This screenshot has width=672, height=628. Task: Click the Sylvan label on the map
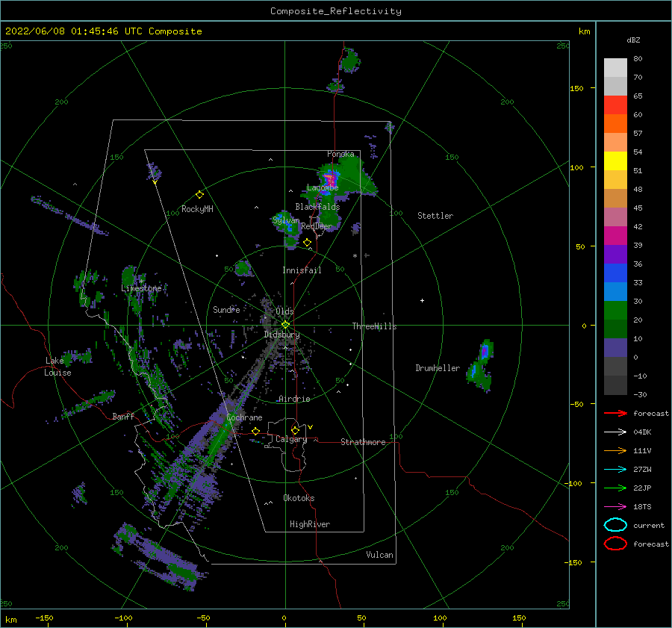click(x=286, y=220)
